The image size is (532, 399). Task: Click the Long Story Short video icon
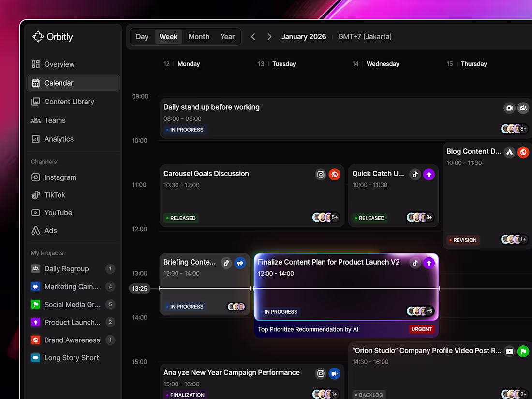(36, 357)
